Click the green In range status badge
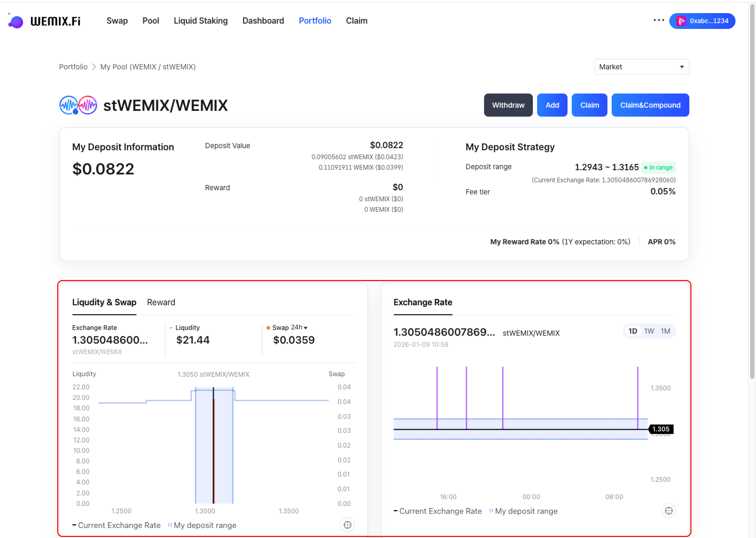 point(658,168)
